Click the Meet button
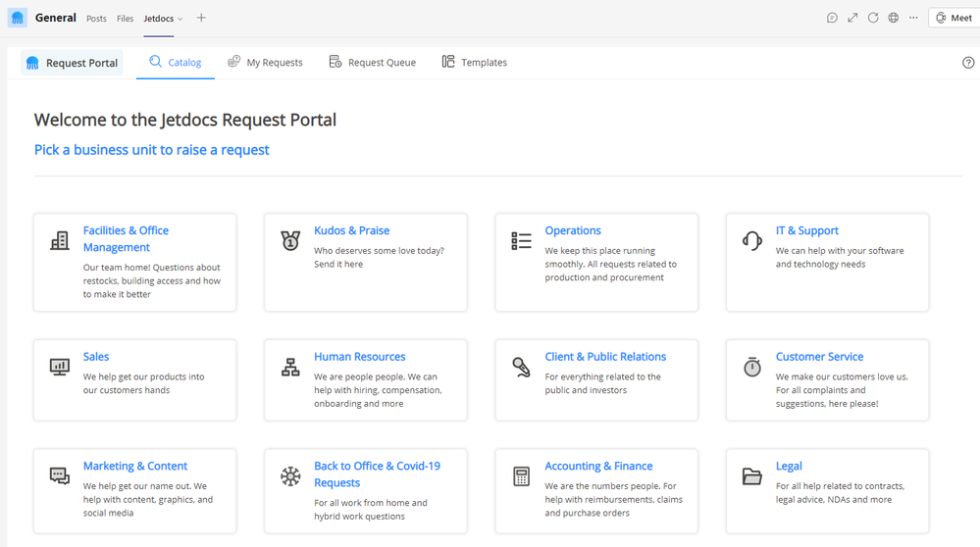 954,18
